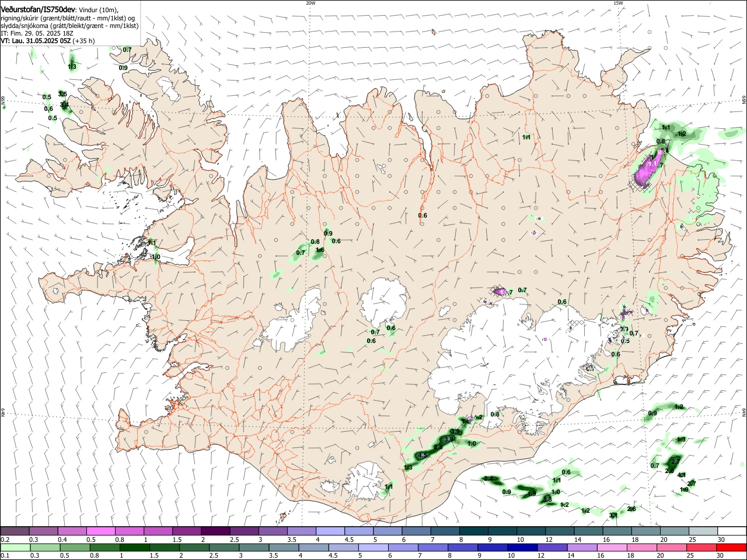Select the palest green rain swatch between 0.1 and 0.3
The width and height of the screenshot is (747, 560).
pos(16,548)
